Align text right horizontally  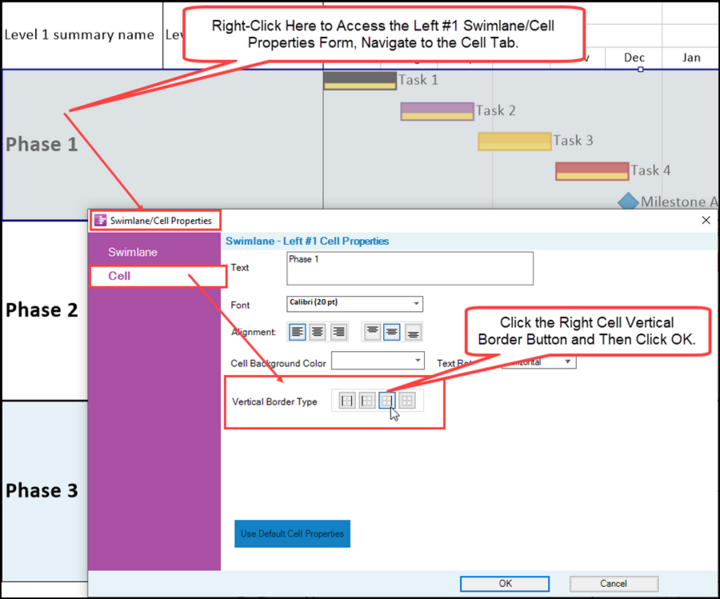point(338,332)
